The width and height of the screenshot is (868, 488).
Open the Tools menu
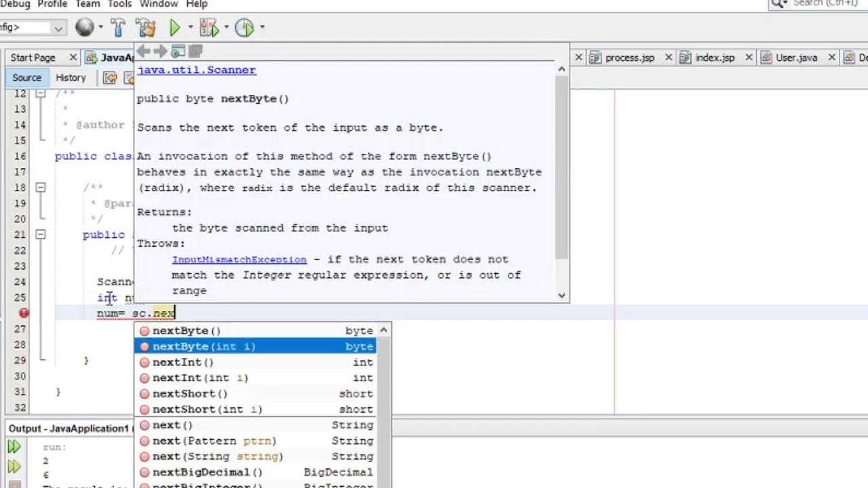[119, 4]
